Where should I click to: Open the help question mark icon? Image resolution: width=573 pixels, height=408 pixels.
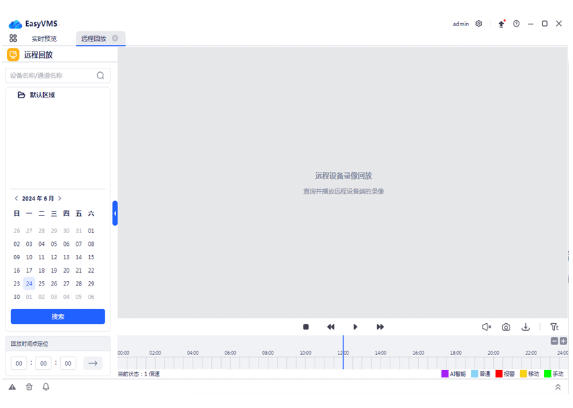[x=516, y=24]
